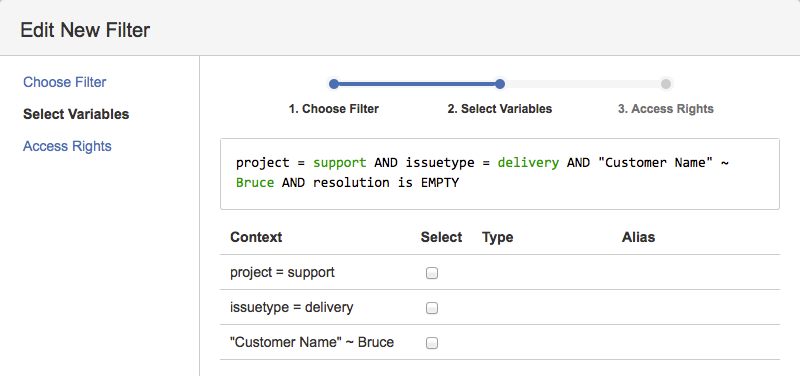
Task: Click the Alias column header
Action: (x=638, y=237)
